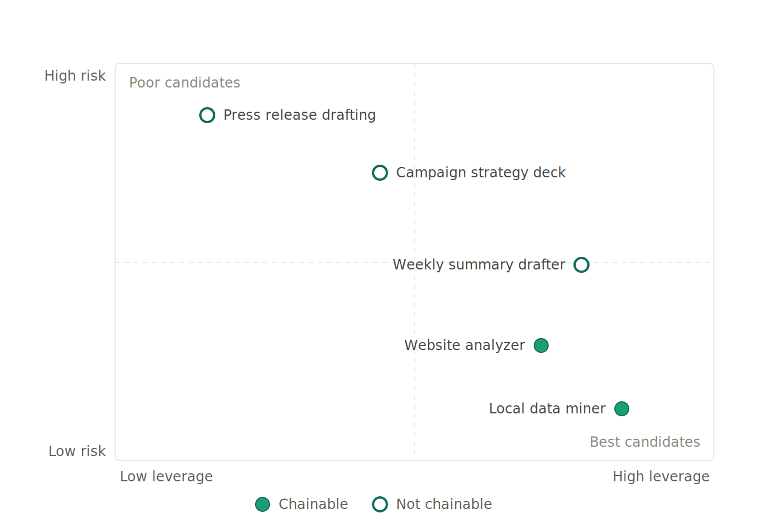Click the Press release drafting data point circle
The height and width of the screenshot is (532, 783).
[x=207, y=115]
